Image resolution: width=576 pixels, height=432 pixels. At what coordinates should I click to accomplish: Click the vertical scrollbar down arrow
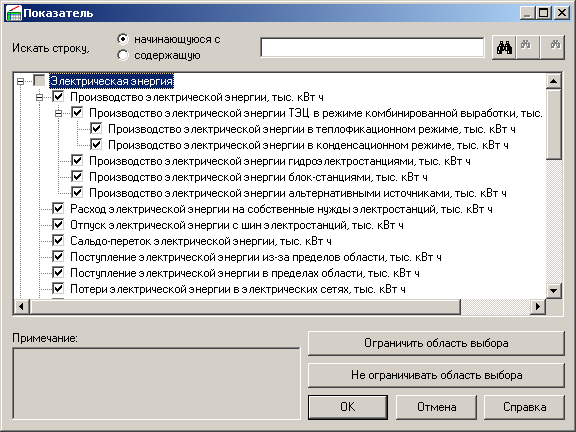coord(553,291)
